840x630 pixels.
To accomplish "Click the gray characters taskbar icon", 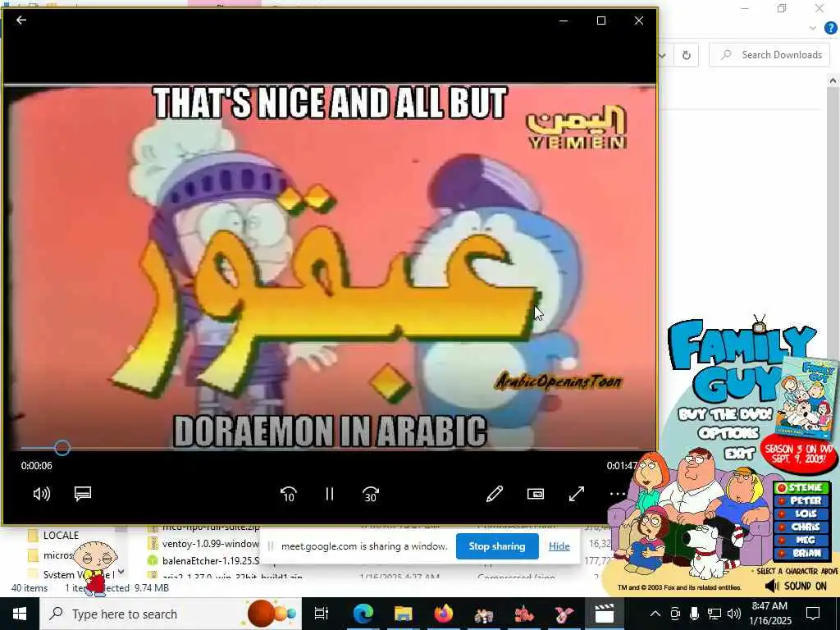I will point(484,614).
